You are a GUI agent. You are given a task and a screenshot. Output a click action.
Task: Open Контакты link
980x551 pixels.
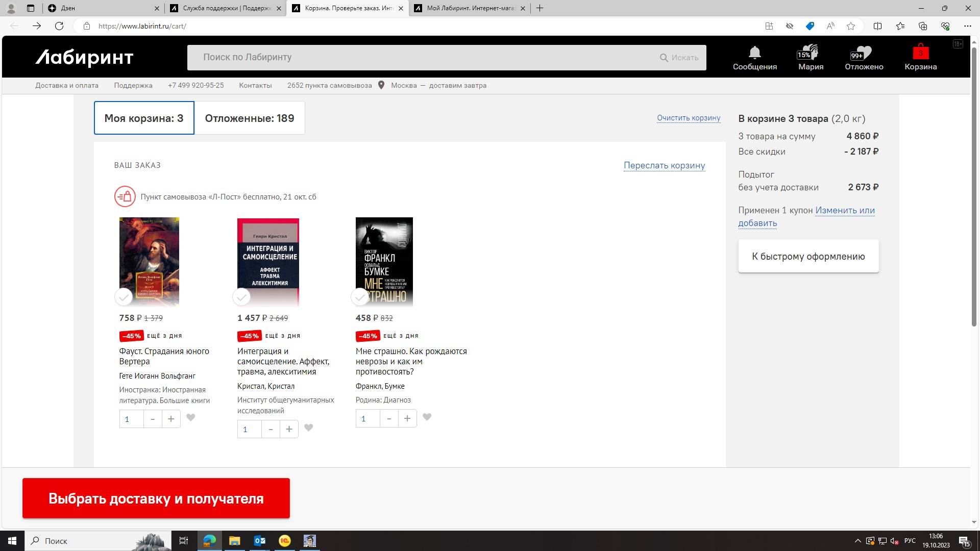click(255, 85)
